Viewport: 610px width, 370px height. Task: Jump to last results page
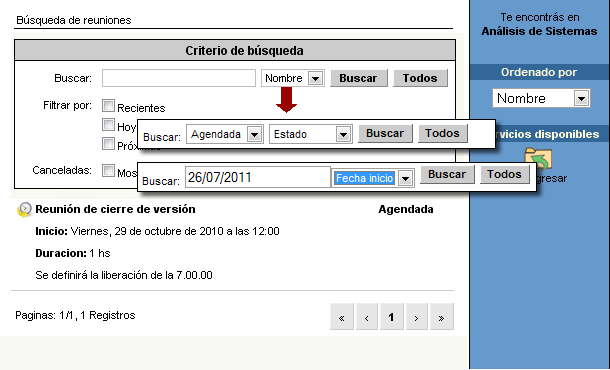(x=442, y=317)
